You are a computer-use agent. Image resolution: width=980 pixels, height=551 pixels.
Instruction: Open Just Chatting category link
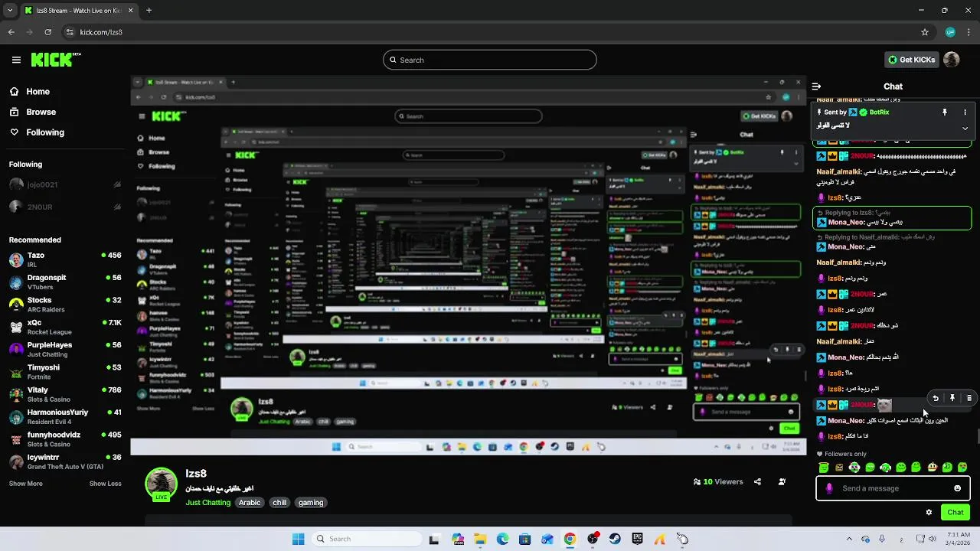click(x=207, y=503)
